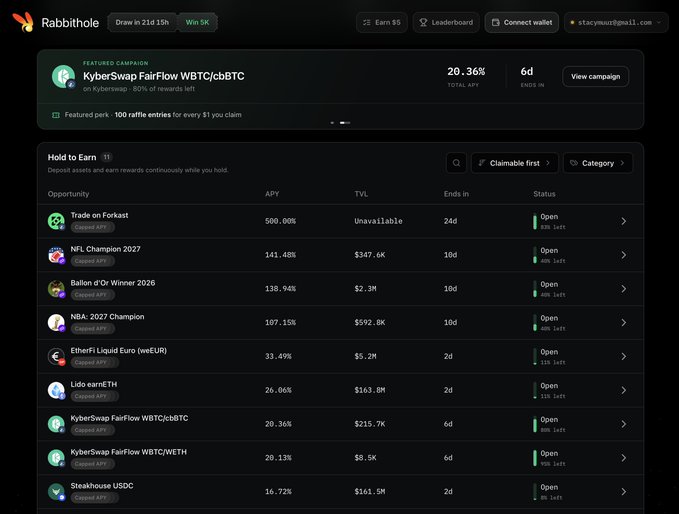The height and width of the screenshot is (514, 679).
Task: Click the $163.8M TVL value
Action: [369, 390]
